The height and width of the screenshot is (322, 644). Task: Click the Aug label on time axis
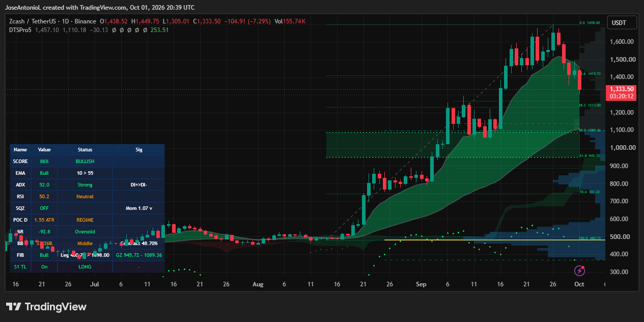coord(258,284)
